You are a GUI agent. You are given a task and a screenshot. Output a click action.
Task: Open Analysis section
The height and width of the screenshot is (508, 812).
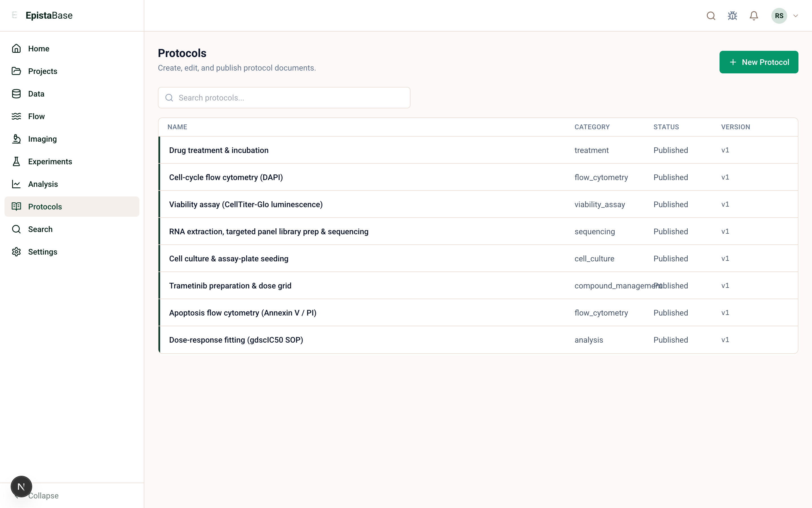(72, 184)
